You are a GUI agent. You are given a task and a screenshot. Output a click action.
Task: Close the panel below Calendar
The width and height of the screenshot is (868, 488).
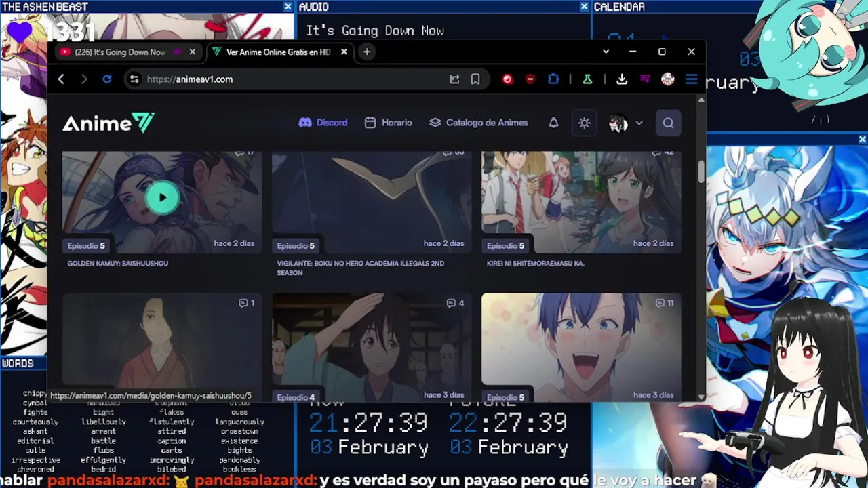point(862,139)
